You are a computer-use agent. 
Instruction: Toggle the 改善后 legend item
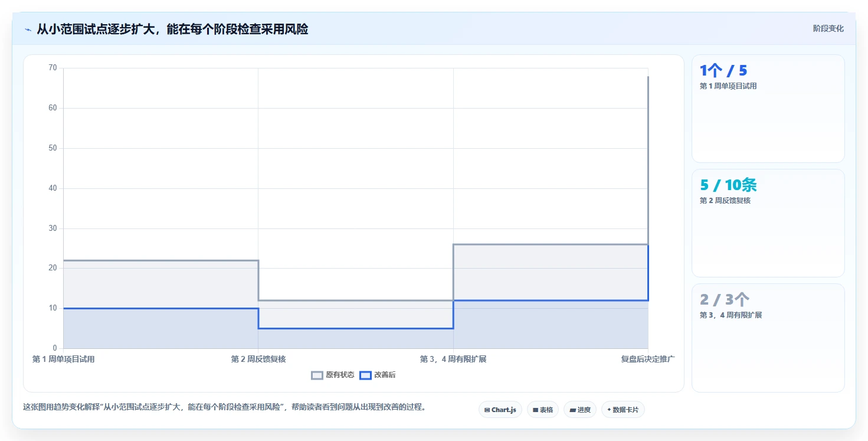click(x=378, y=375)
